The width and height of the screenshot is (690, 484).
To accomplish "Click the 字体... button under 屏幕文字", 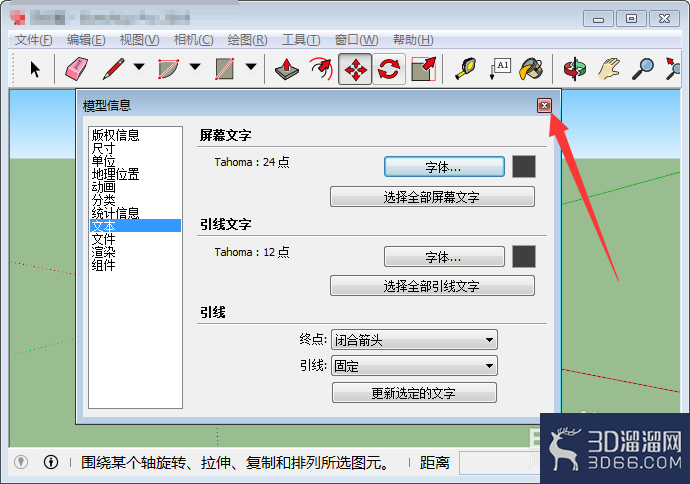I will pyautogui.click(x=444, y=167).
